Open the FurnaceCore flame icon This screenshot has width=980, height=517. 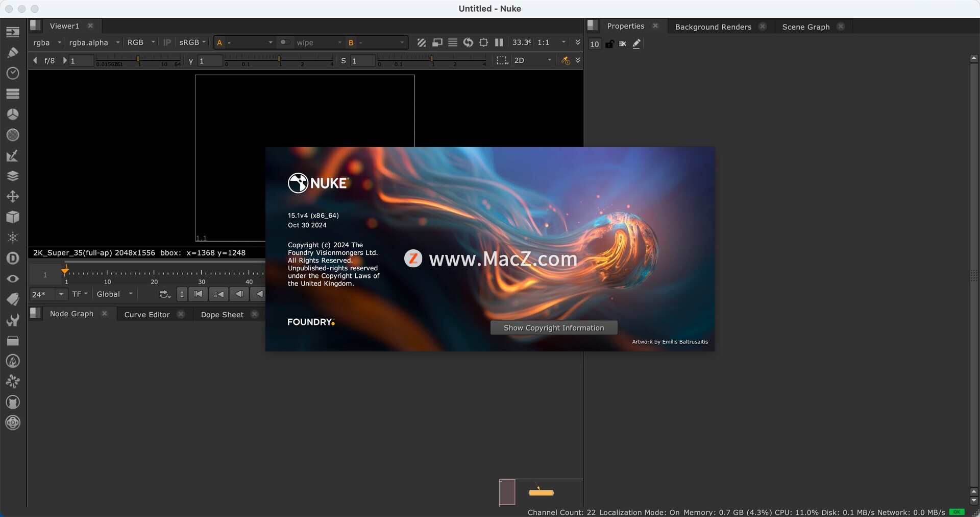click(13, 361)
